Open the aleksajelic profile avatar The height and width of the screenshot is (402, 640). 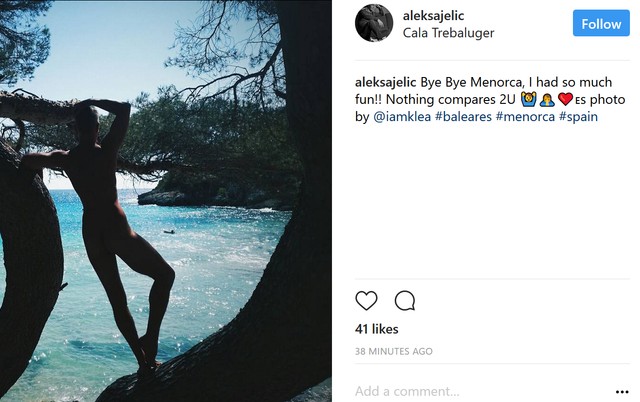[x=373, y=23]
